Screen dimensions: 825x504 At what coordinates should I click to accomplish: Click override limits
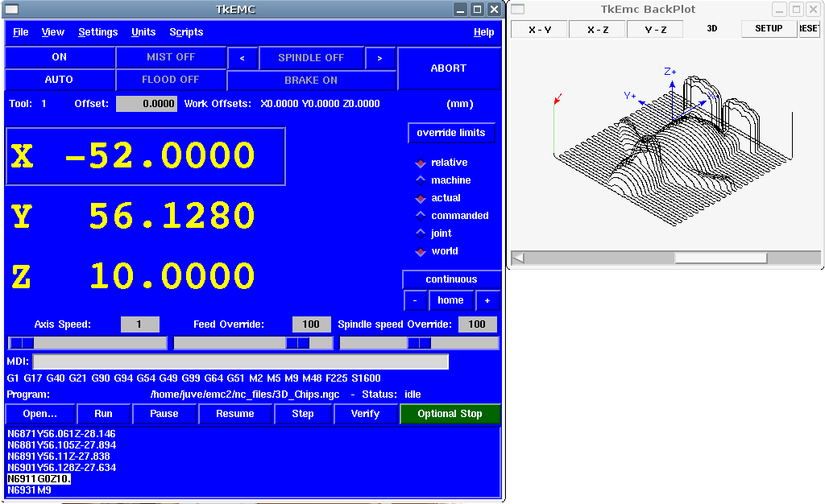tap(451, 133)
